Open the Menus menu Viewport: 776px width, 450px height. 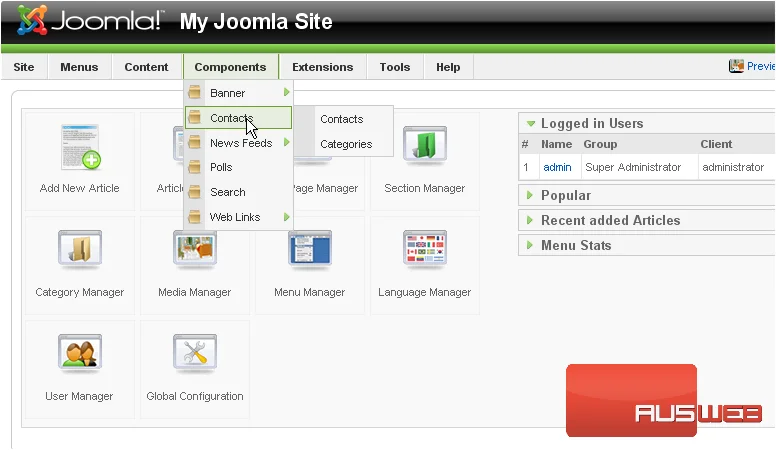click(x=79, y=67)
